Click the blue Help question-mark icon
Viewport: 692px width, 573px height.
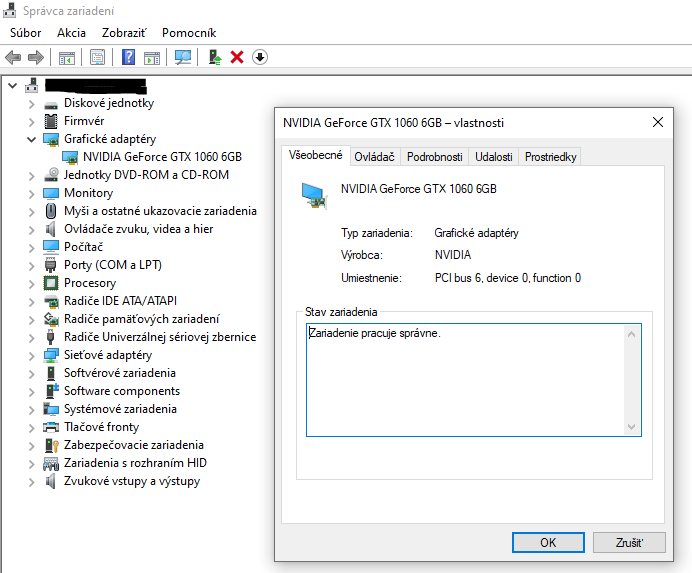pos(128,57)
